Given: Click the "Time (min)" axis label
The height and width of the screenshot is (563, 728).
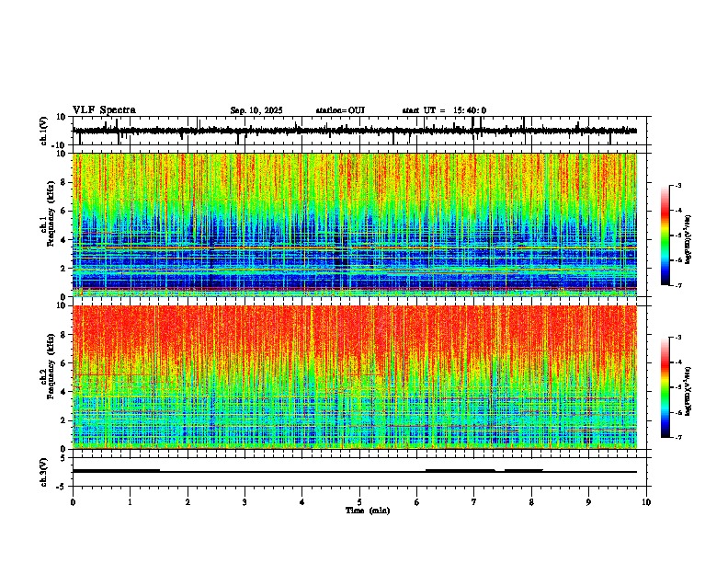Looking at the screenshot, I should pos(368,511).
